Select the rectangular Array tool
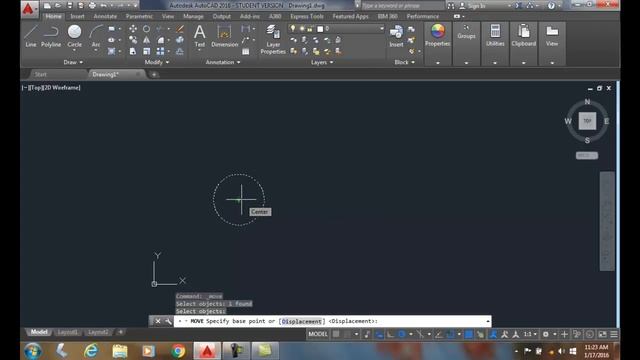Image resolution: width=640 pixels, height=360 pixels. [160, 51]
